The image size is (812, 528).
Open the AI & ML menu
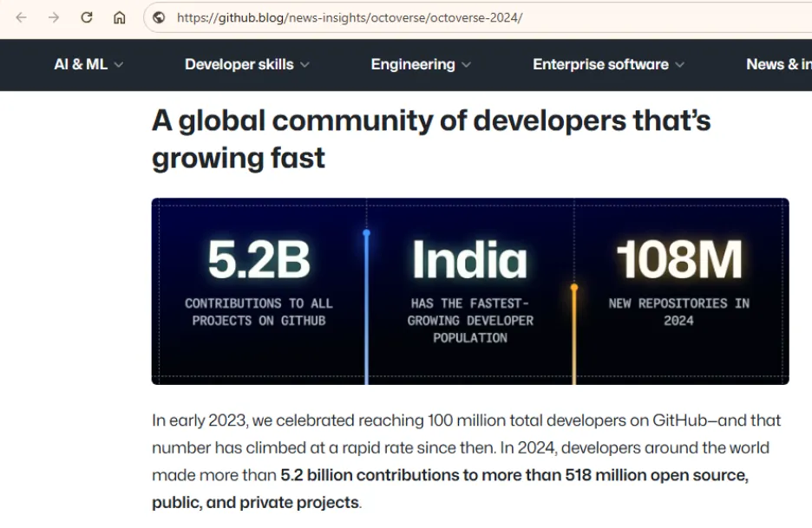(88, 64)
